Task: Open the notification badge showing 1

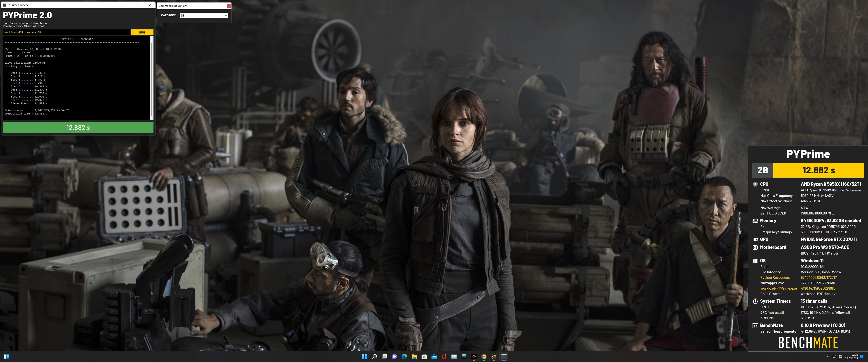Action: [862, 357]
